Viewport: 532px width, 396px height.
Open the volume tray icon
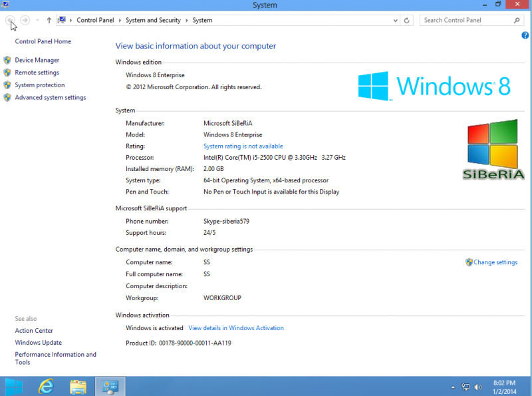point(477,387)
